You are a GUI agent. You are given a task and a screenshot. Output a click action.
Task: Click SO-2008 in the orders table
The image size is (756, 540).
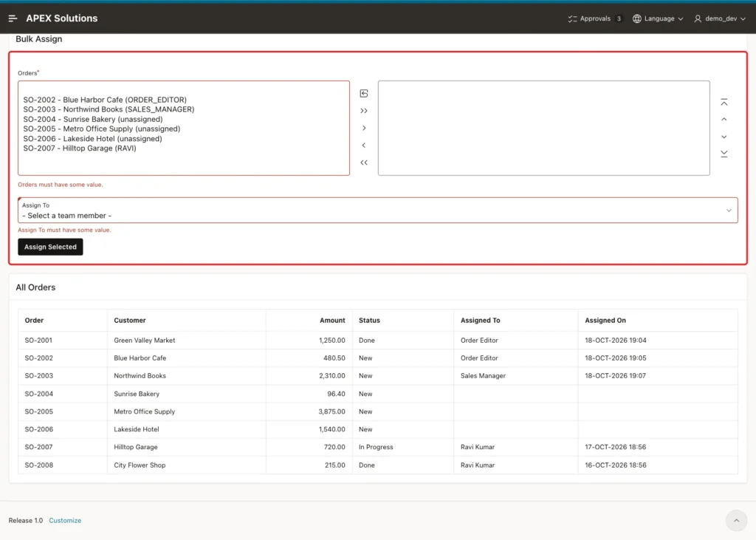pyautogui.click(x=38, y=465)
